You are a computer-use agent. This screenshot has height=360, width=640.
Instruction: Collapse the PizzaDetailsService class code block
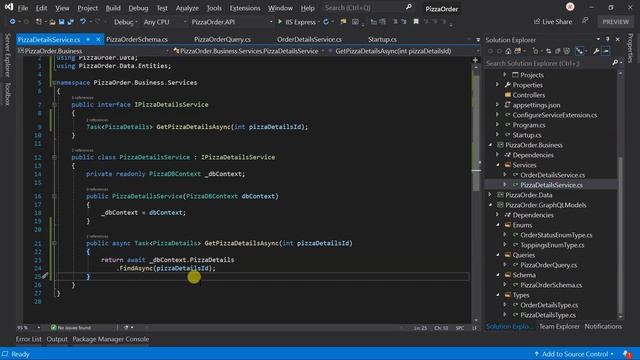point(54,158)
